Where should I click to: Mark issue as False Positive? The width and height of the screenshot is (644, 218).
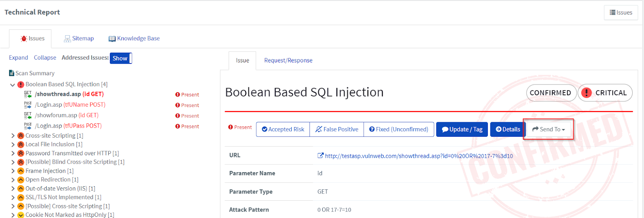tap(337, 130)
